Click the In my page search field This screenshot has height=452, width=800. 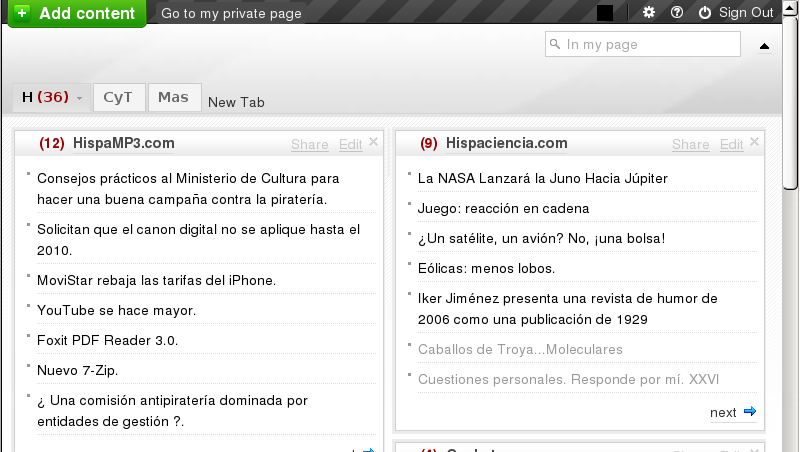(x=643, y=44)
